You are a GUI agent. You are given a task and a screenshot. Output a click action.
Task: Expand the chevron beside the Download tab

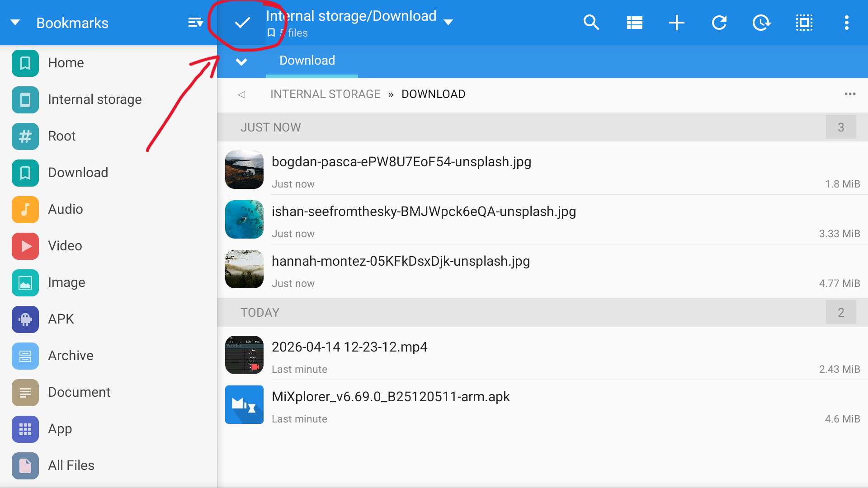click(x=241, y=61)
